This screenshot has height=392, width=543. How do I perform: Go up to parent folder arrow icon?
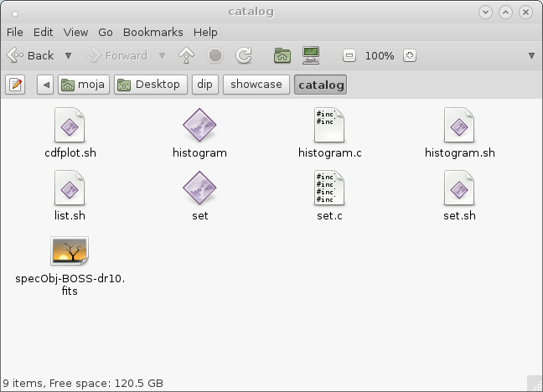(186, 55)
